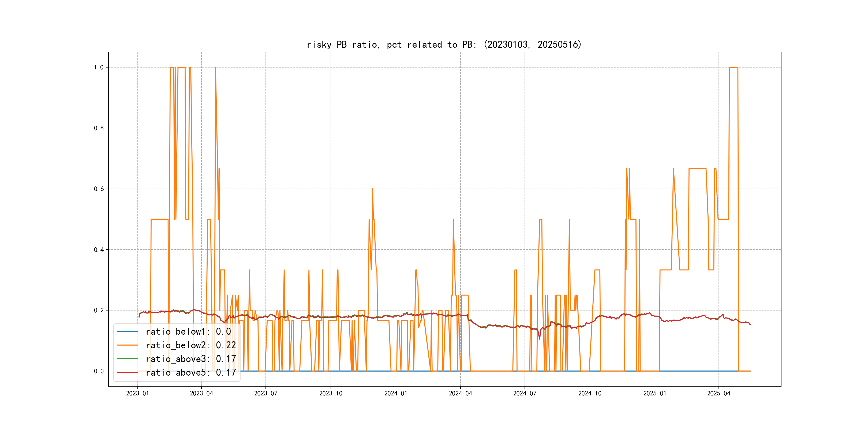Select the 'ratio_below1: 0.0' legend label
Image resolution: width=868 pixels, height=434 pixels.
(x=188, y=332)
